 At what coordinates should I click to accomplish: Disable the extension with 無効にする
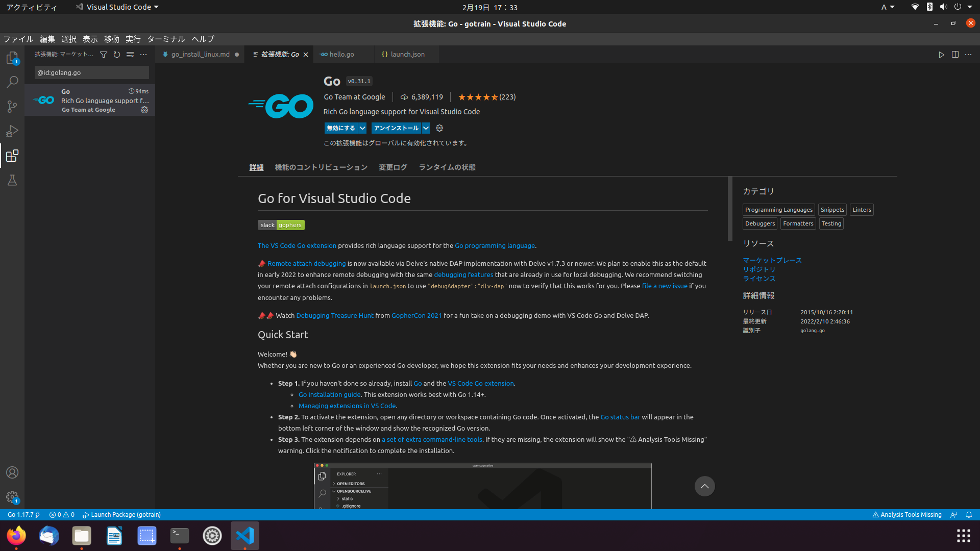click(x=340, y=128)
